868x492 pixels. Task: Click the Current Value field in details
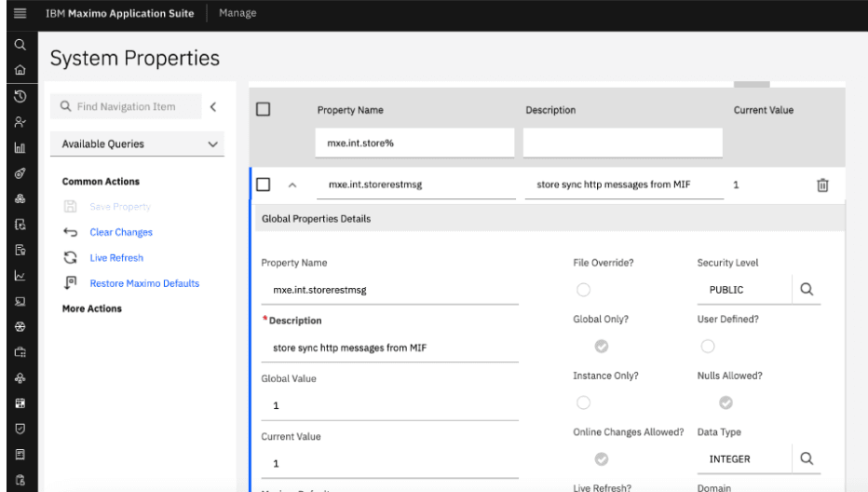pos(389,464)
